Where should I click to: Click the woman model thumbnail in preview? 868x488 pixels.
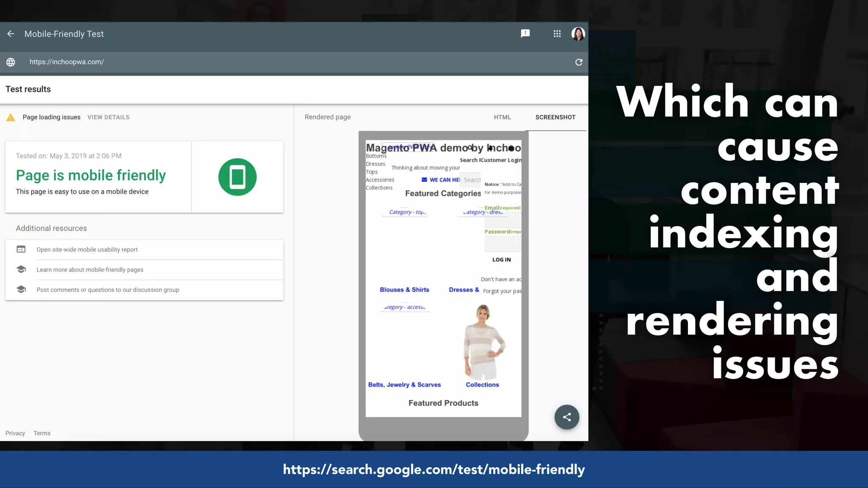coord(484,342)
